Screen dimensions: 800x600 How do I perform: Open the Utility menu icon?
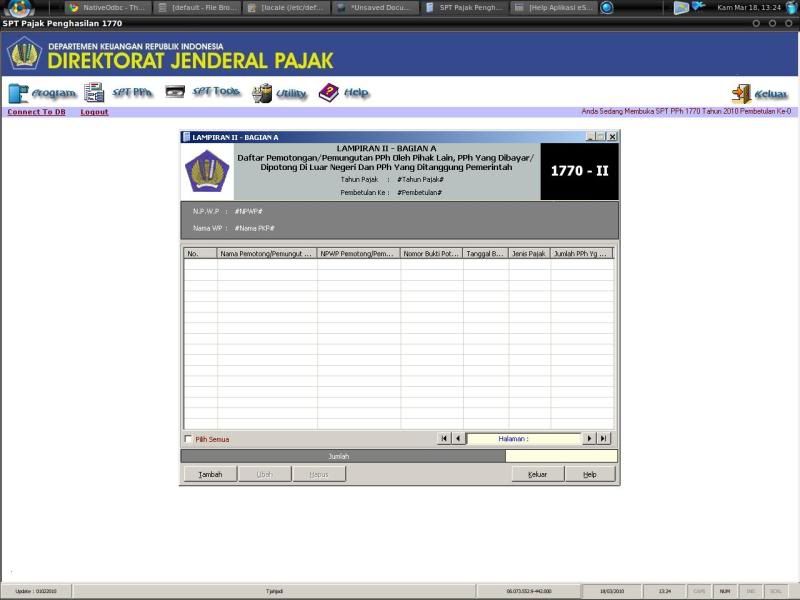[x=262, y=93]
